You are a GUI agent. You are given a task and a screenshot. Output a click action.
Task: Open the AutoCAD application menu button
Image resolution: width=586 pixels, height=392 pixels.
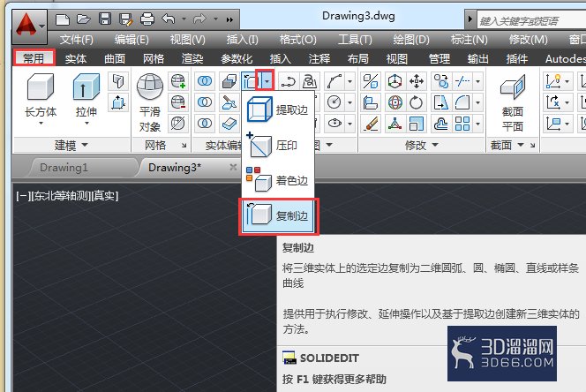[x=29, y=26]
